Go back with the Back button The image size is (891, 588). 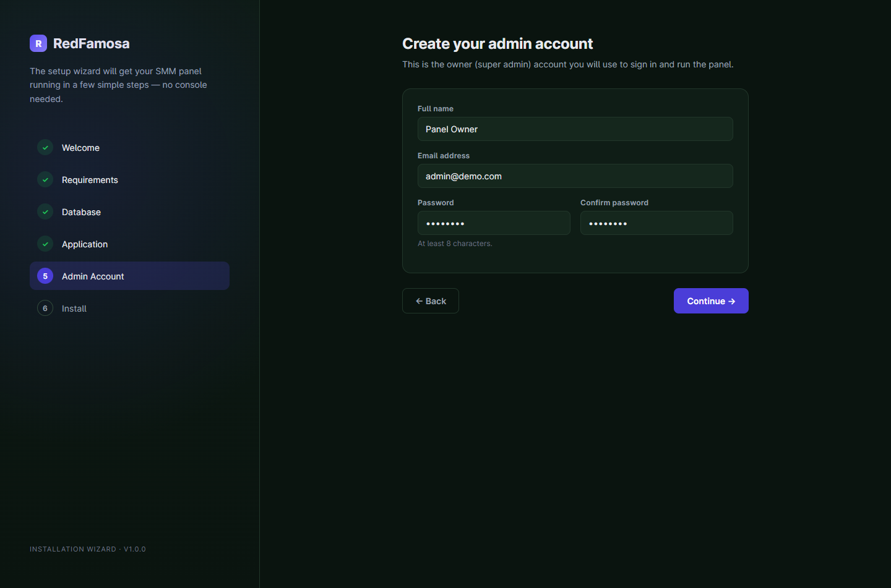(x=431, y=300)
